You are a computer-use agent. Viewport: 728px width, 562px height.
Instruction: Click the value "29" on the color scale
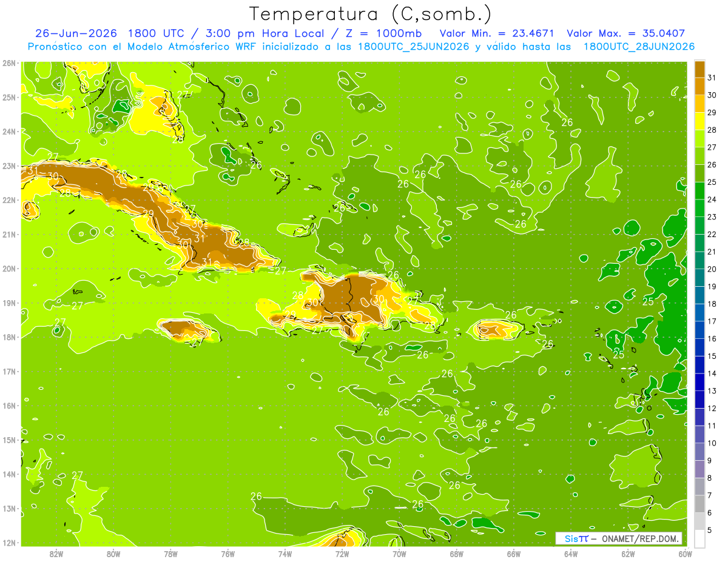(712, 113)
